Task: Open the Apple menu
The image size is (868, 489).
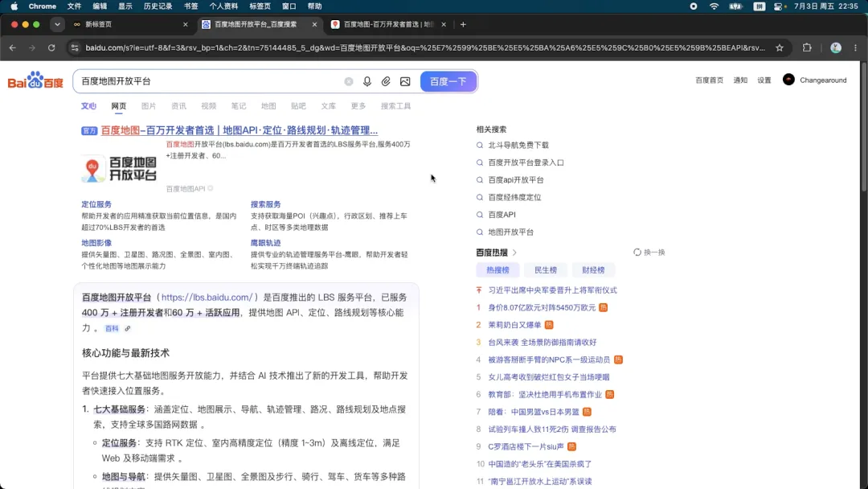Action: 14,6
